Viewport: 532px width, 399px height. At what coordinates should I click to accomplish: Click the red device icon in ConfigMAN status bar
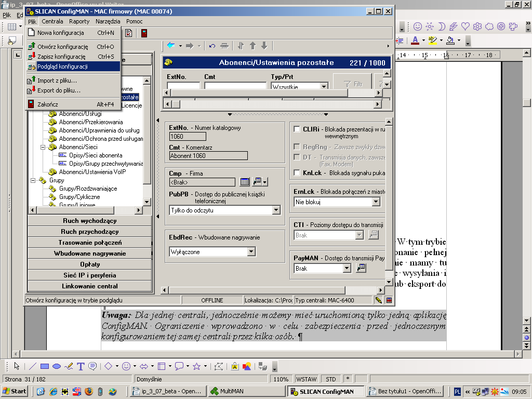(x=389, y=300)
